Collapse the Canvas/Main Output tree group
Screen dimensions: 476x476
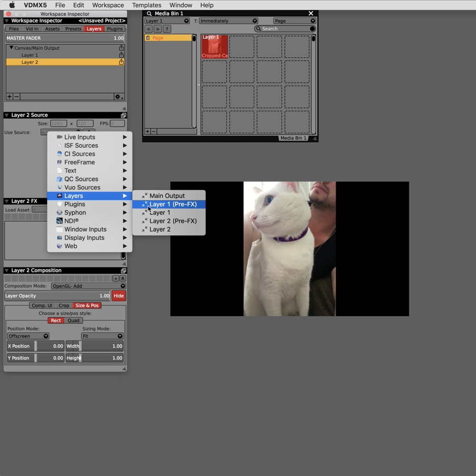tap(11, 48)
